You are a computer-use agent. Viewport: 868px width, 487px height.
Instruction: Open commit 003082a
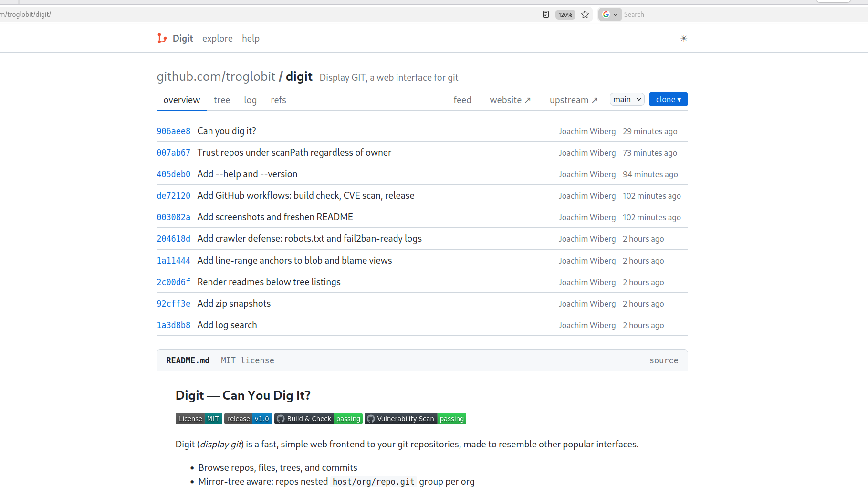(174, 217)
